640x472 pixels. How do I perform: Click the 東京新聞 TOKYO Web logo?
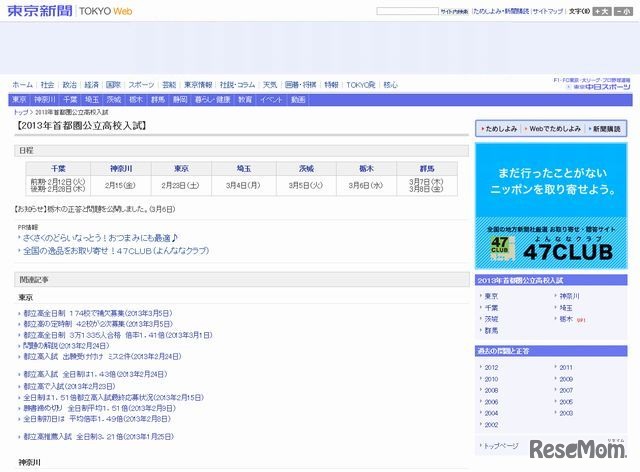70,11
